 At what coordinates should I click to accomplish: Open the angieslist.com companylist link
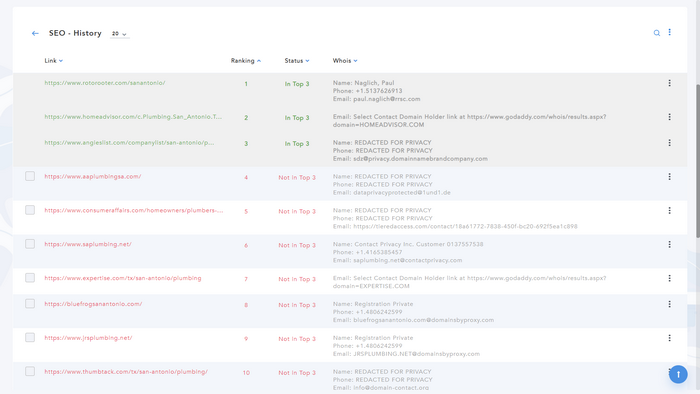coord(129,143)
